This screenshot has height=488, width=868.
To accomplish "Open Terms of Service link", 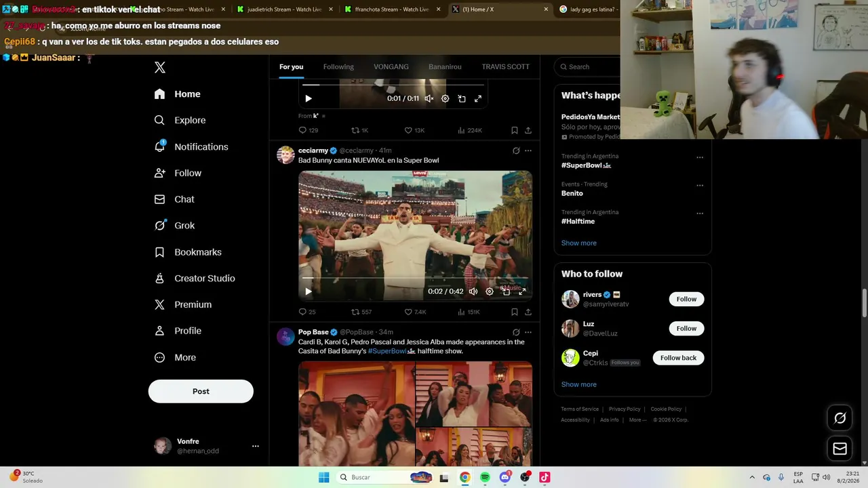I will click(x=580, y=409).
